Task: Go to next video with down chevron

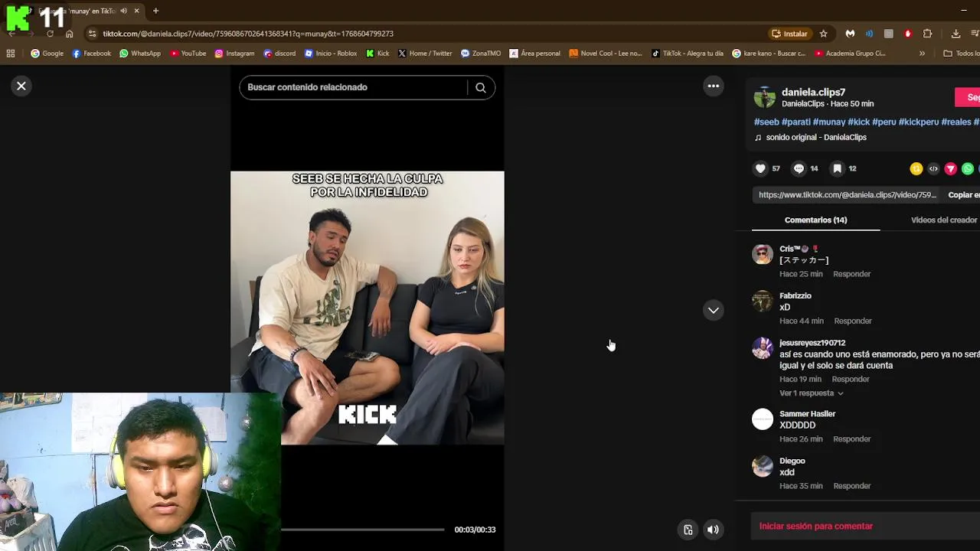Action: [x=714, y=310]
